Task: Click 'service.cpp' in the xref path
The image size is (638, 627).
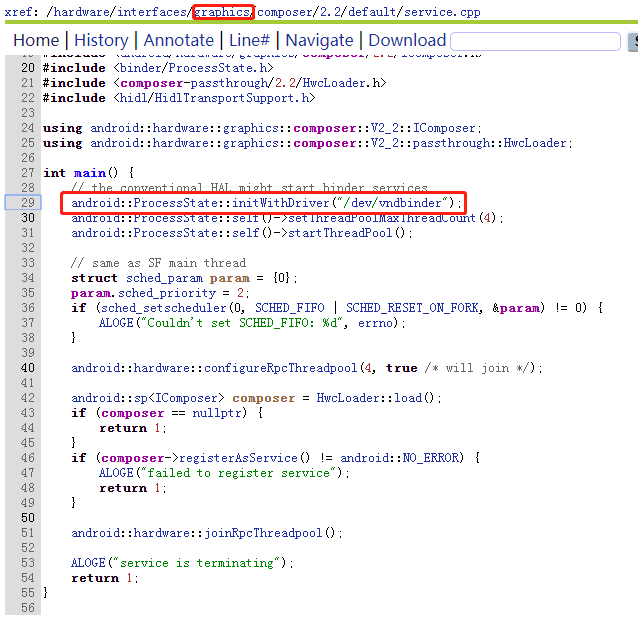Action: click(x=442, y=12)
